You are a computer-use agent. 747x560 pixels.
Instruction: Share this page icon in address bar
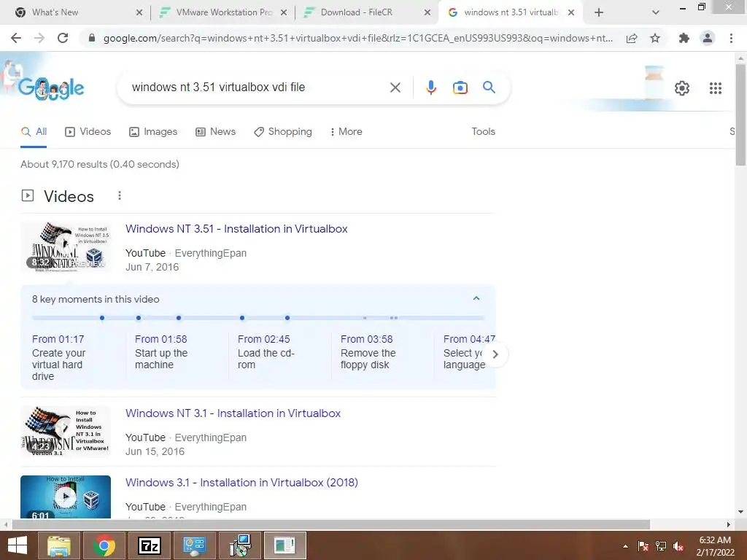632,38
